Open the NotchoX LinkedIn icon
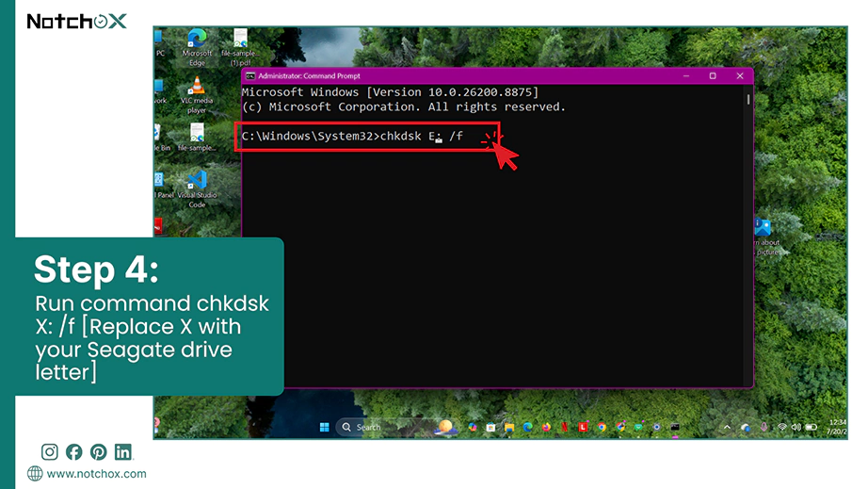The image size is (868, 489). tap(123, 452)
